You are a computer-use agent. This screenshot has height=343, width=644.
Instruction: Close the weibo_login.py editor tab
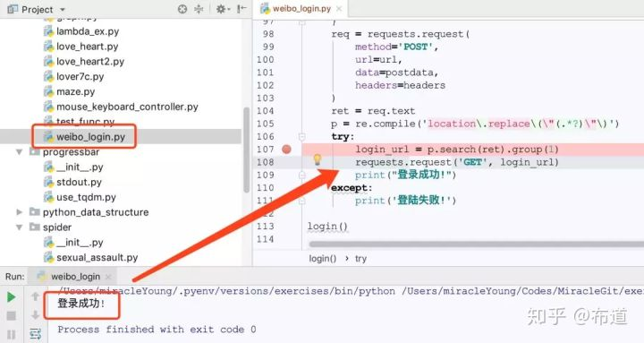coord(339,9)
